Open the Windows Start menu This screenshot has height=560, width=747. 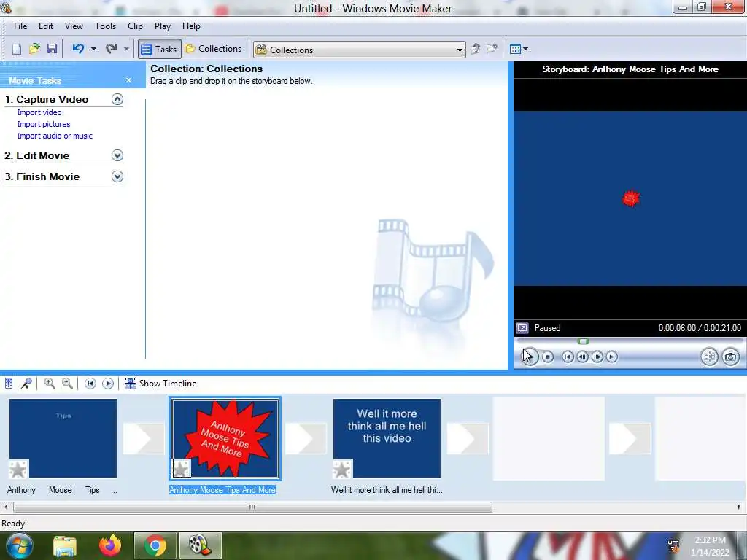tap(19, 545)
